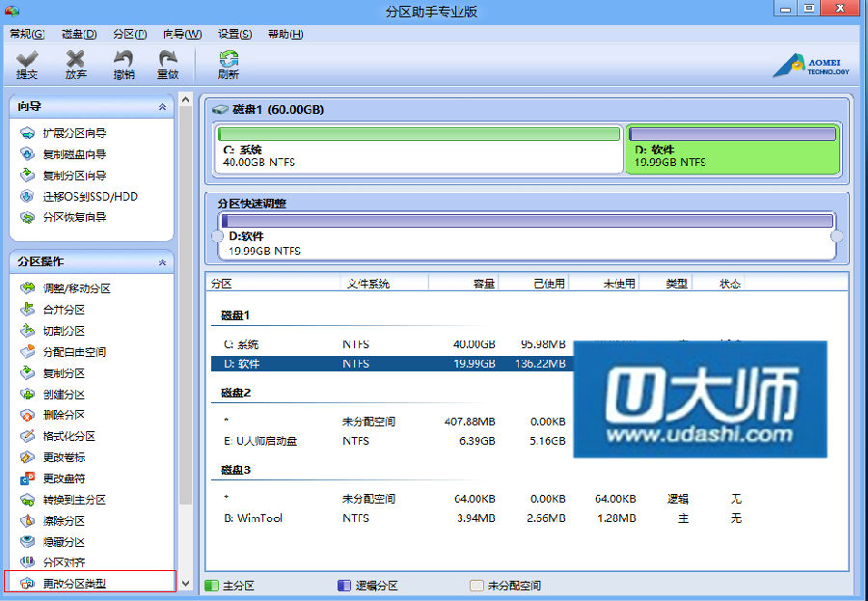
Task: Open the 分区(P) menu
Action: pos(129,34)
